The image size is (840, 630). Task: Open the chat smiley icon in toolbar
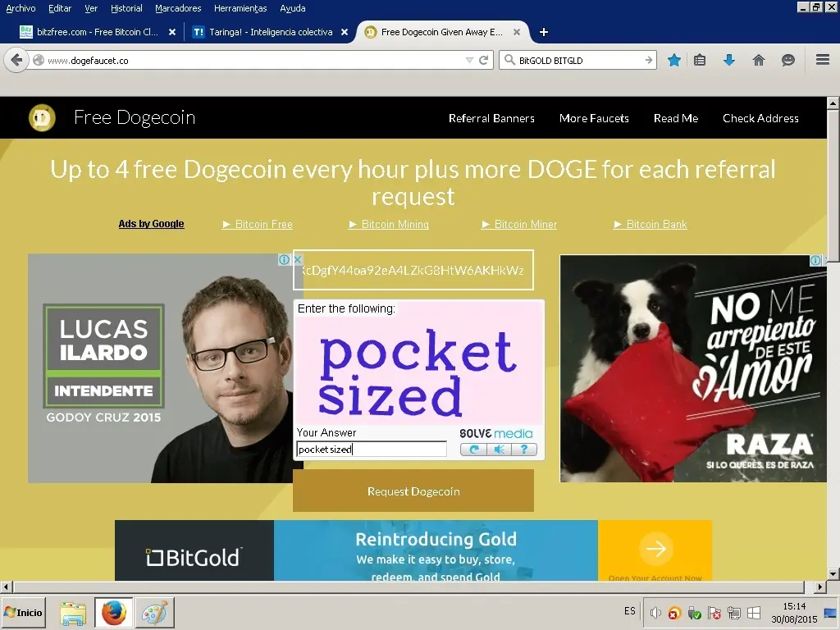(788, 60)
